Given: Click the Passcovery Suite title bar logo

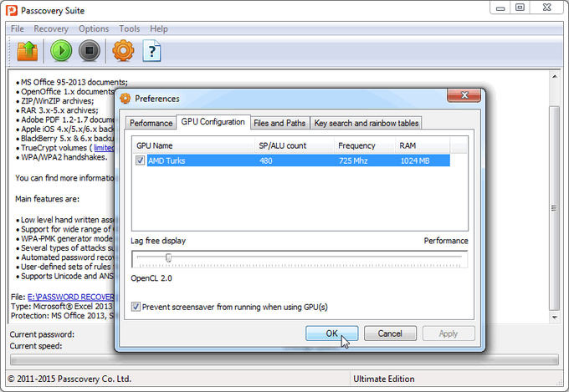Looking at the screenshot, I should 12,11.
